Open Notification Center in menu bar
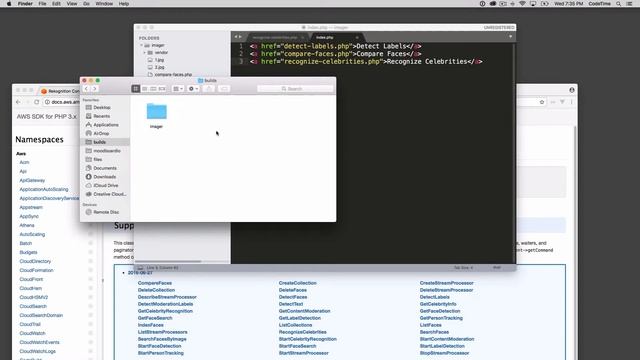640x360 pixels. pos(630,4)
